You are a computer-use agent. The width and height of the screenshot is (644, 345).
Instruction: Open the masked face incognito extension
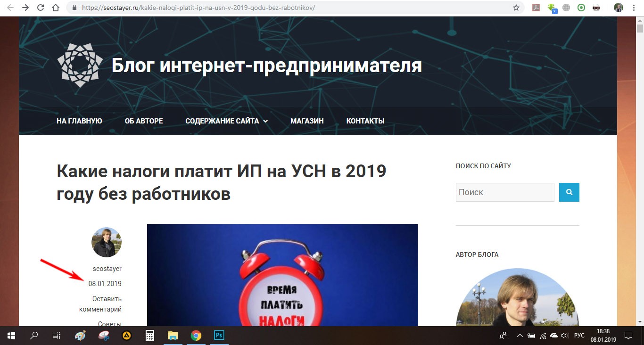point(596,8)
